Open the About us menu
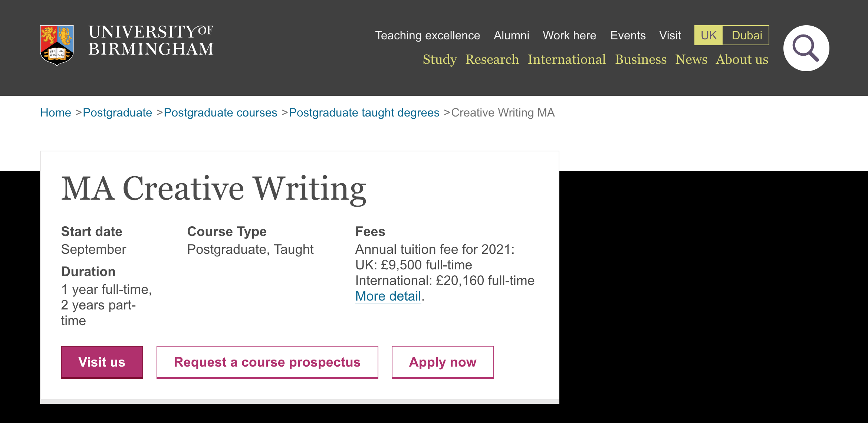The width and height of the screenshot is (868, 423). click(x=742, y=59)
